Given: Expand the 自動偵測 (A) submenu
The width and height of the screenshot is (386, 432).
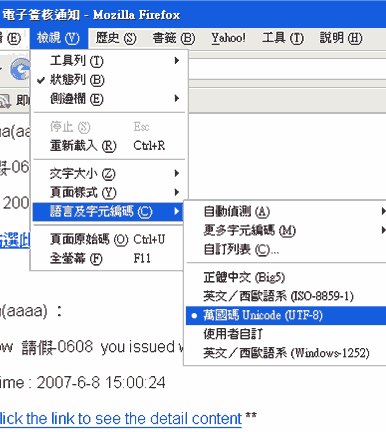Looking at the screenshot, I should click(x=286, y=211).
